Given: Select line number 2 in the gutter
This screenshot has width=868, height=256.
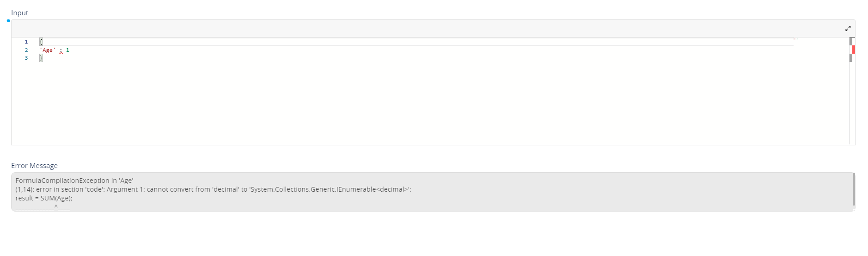Looking at the screenshot, I should [26, 50].
